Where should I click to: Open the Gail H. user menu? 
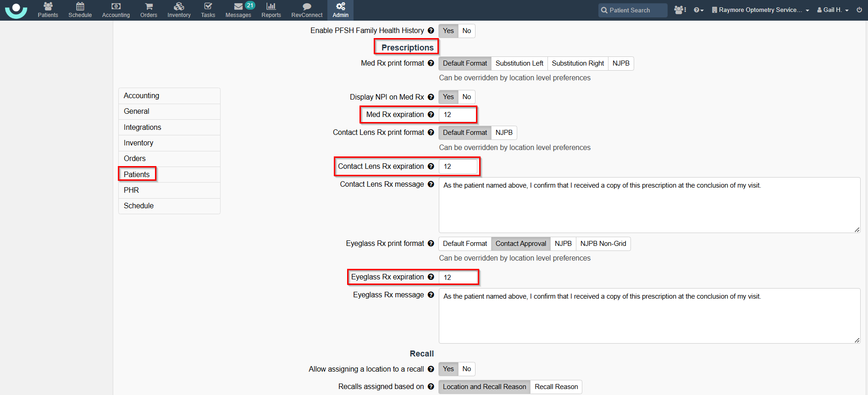(833, 10)
